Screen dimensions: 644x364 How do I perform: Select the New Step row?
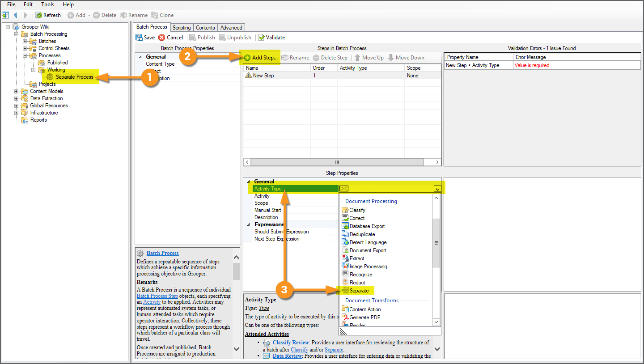click(342, 76)
